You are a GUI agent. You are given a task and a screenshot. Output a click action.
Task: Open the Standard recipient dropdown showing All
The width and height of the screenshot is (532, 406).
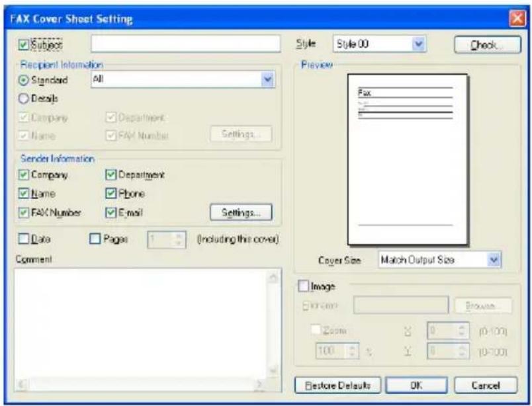point(183,79)
